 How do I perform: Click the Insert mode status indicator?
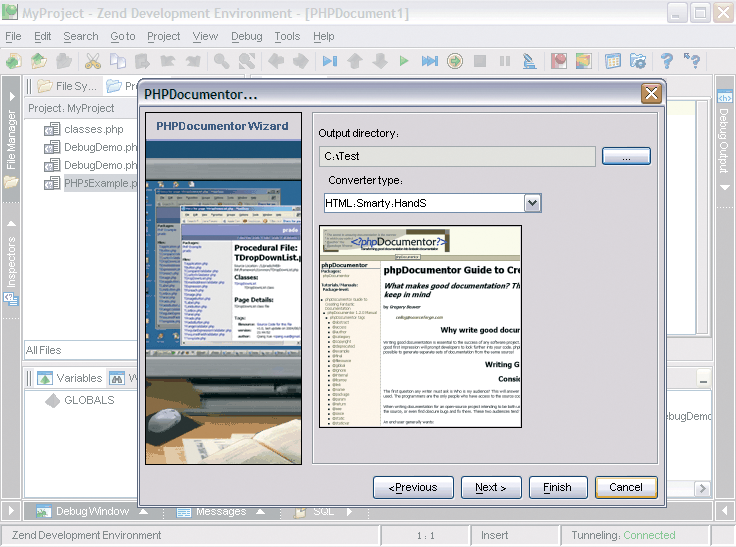pos(494,535)
